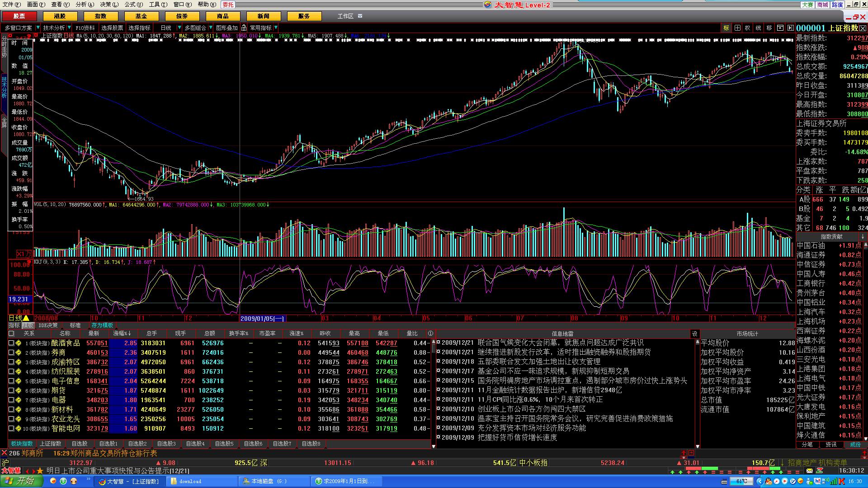Close the 000001 上证指数 quote panel

coord(863,28)
